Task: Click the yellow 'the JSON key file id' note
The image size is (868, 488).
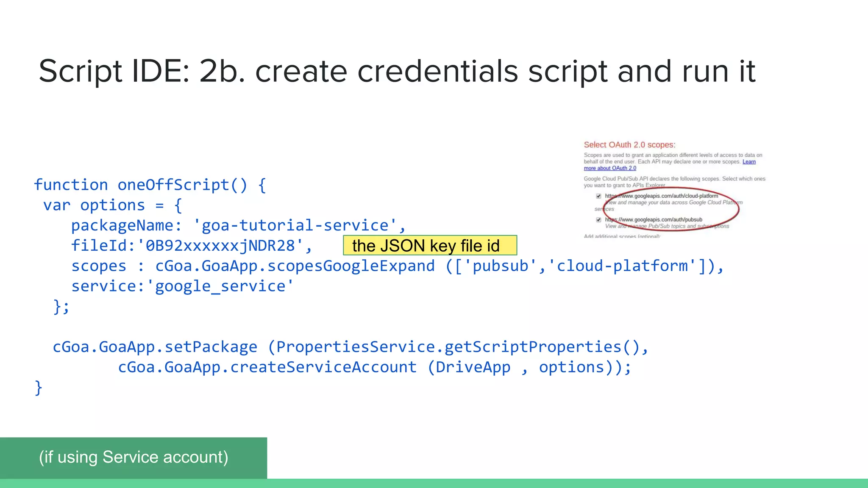Action: pos(430,245)
